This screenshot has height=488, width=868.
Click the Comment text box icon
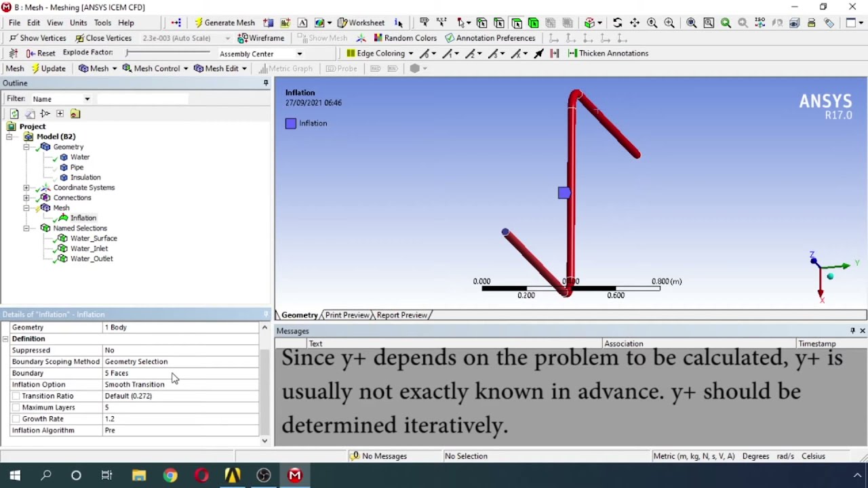coord(302,22)
